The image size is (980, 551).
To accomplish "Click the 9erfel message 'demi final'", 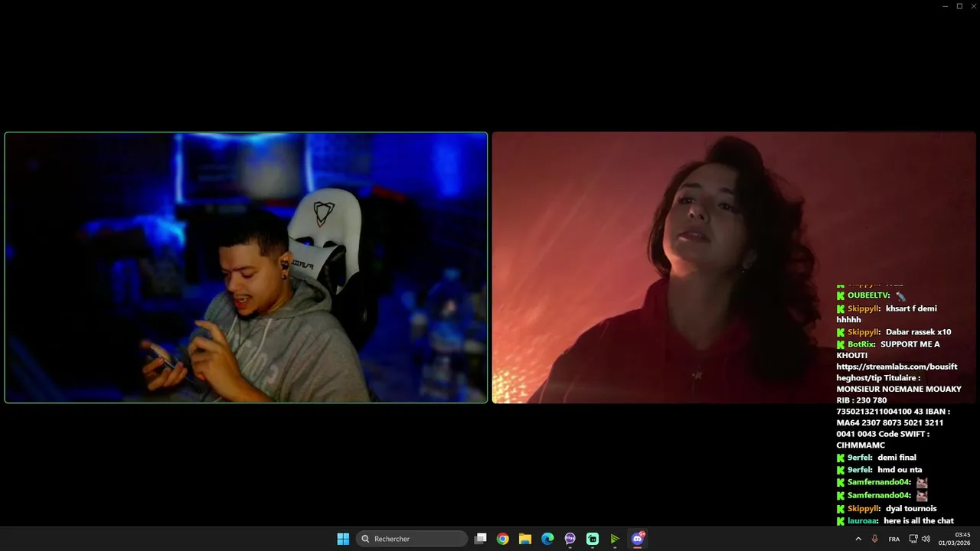I will pos(897,458).
